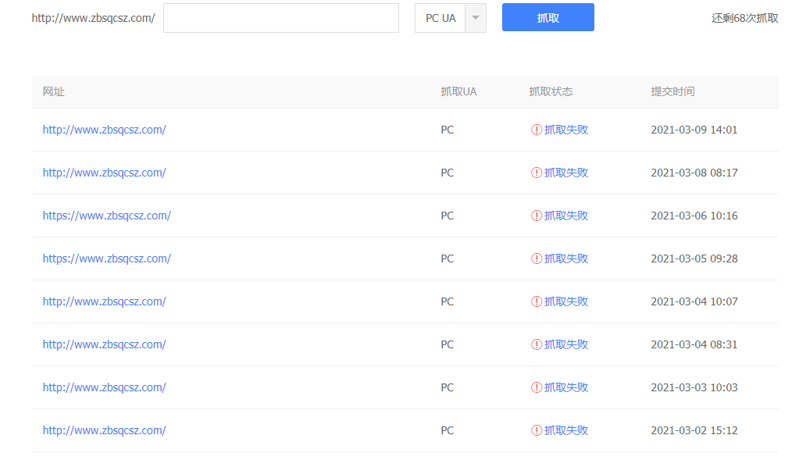
Task: Click the warning icon for 2021-03-06 10:16 row
Action: point(536,216)
